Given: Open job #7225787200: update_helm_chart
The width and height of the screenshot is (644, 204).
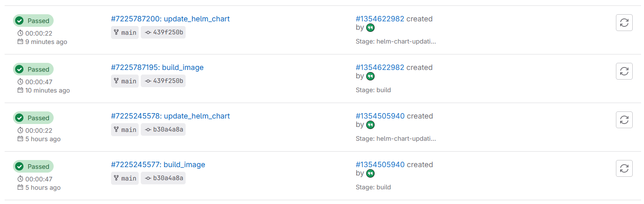Looking at the screenshot, I should (x=170, y=19).
